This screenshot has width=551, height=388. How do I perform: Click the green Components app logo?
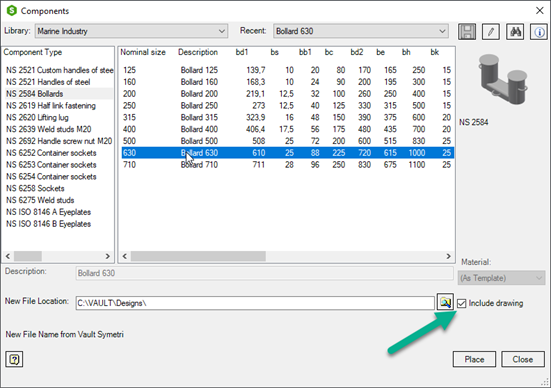coord(12,11)
